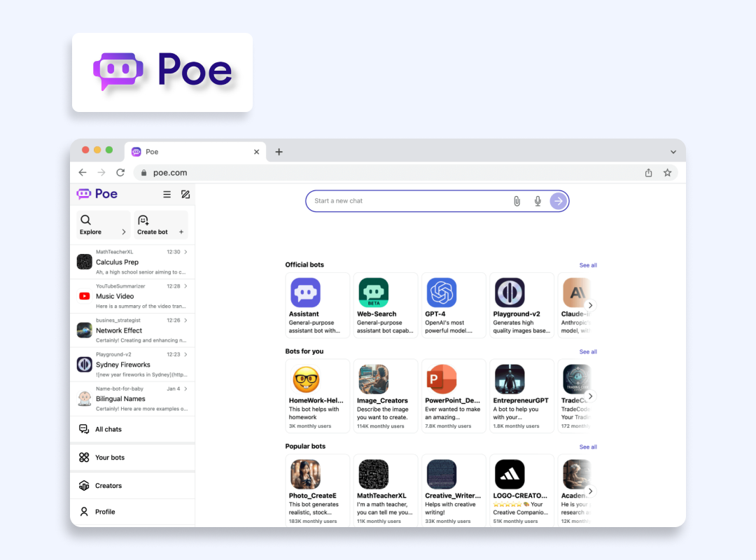Open the Image_Creators bot thumbnail
This screenshot has height=560, width=756.
click(374, 379)
